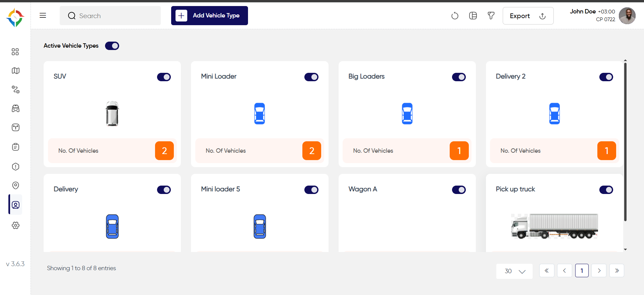Open the page size 30 dropdown
The height and width of the screenshot is (295, 644).
coord(514,271)
